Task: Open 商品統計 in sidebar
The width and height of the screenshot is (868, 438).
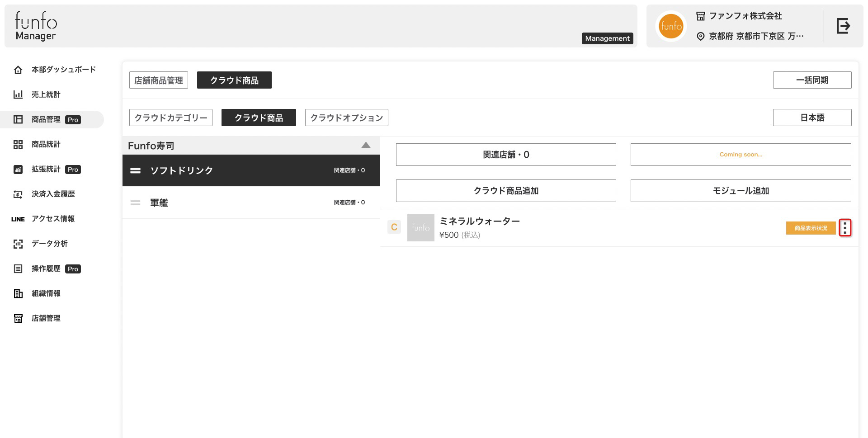Action: pyautogui.click(x=46, y=144)
